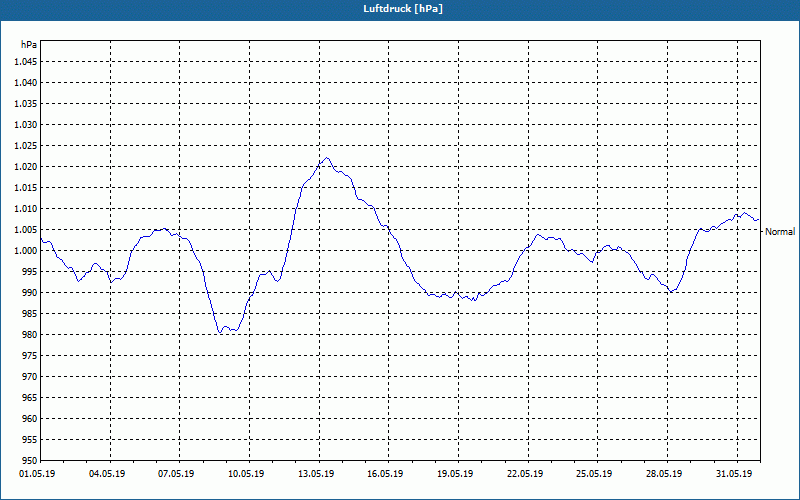This screenshot has width=800, height=500.
Task: Click the 04.05.19 date label
Action: pyautogui.click(x=107, y=474)
